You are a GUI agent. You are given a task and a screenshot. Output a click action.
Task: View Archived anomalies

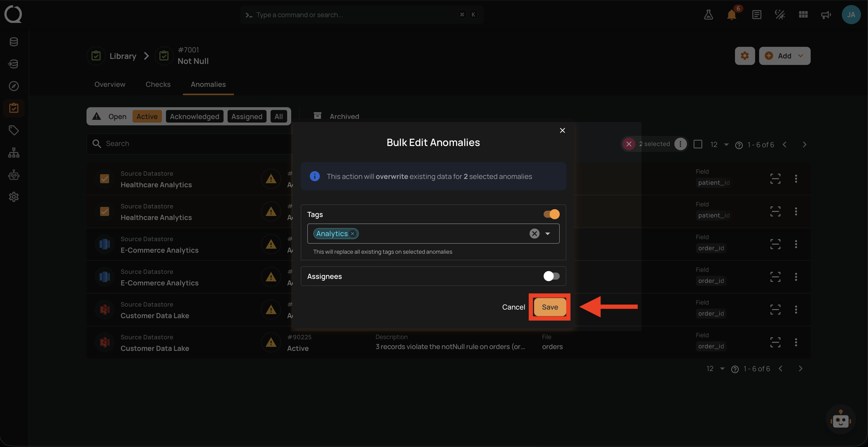click(x=337, y=116)
